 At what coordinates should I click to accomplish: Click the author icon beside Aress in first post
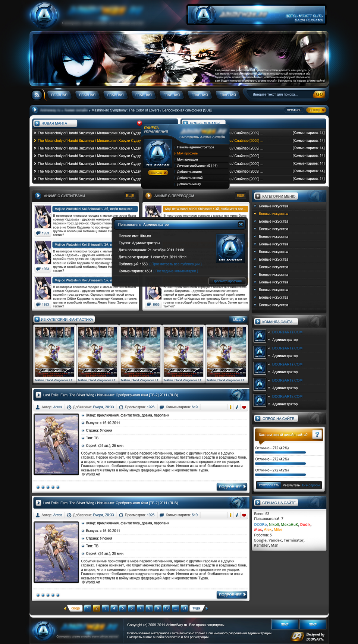click(38, 407)
